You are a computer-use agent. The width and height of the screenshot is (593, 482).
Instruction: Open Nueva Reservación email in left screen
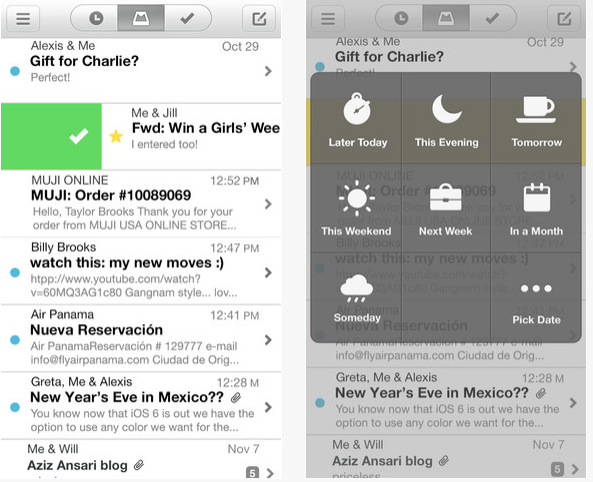point(141,339)
